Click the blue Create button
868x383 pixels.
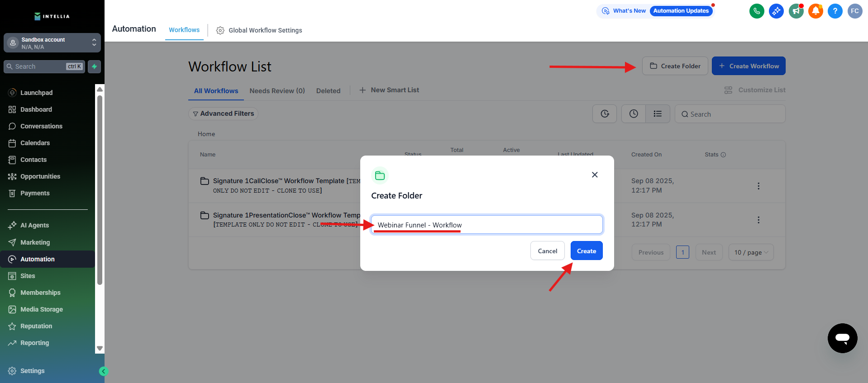586,251
